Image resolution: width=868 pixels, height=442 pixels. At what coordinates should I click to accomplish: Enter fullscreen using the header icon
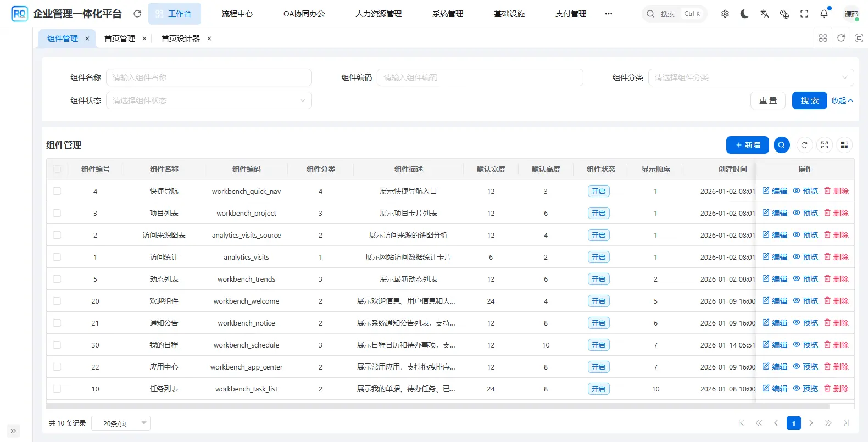pos(804,14)
